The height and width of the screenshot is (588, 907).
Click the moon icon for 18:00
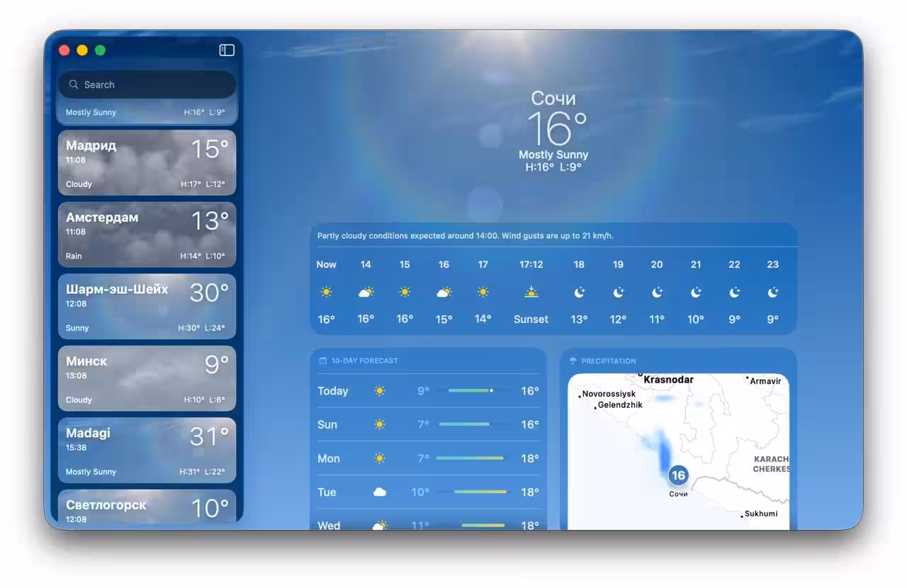click(579, 292)
